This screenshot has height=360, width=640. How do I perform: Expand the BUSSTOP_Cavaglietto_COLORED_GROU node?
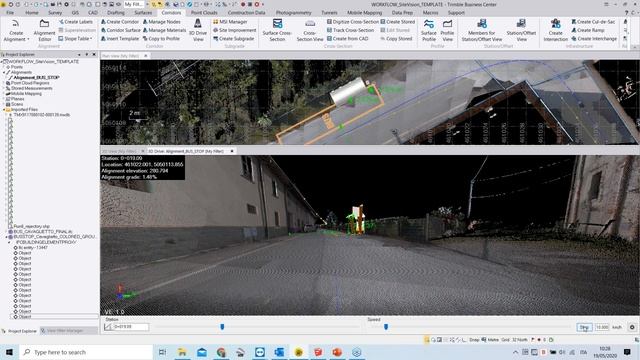click(7, 237)
